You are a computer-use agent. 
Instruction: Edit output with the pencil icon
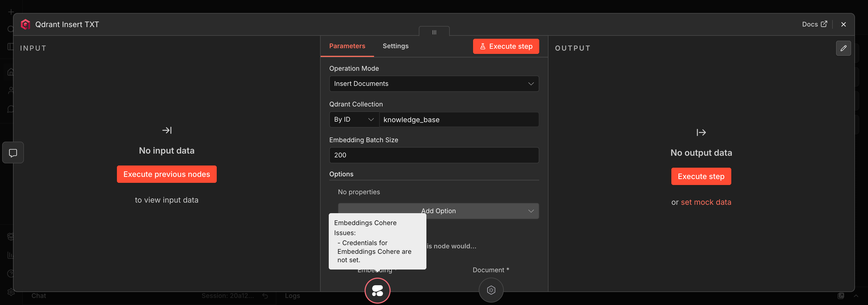(843, 48)
